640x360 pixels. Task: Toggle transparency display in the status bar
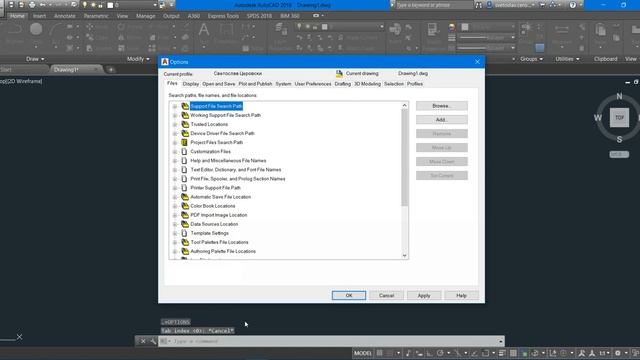click(513, 353)
